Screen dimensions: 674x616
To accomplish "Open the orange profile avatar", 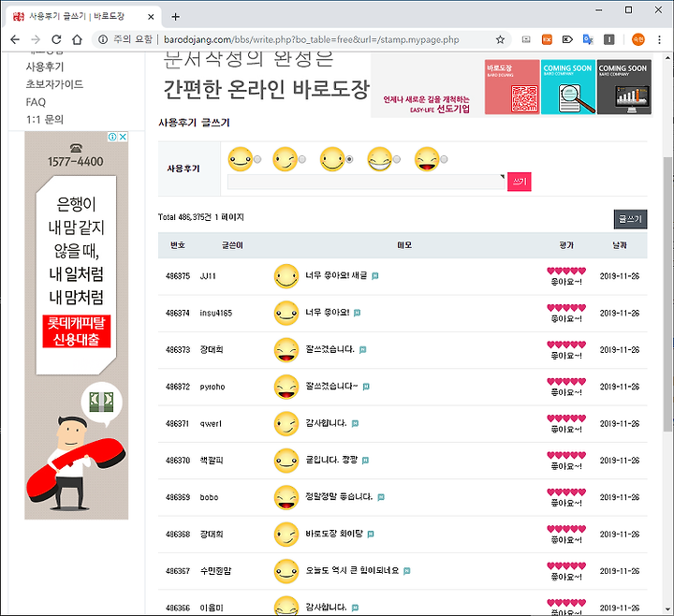I will [x=637, y=39].
